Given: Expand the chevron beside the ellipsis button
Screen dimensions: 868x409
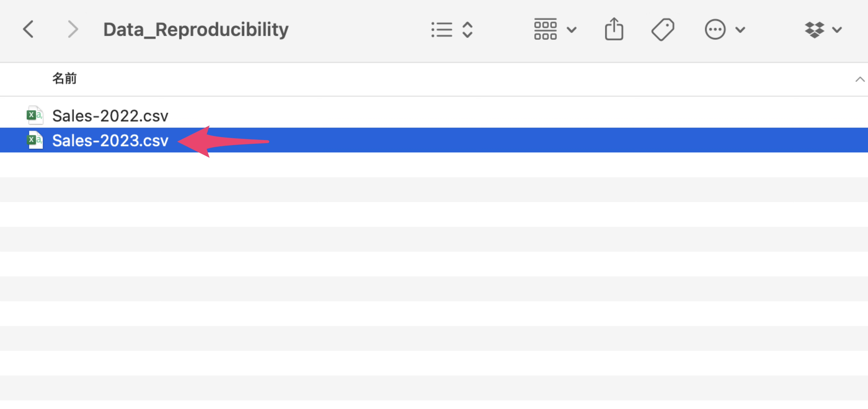Looking at the screenshot, I should tap(740, 30).
